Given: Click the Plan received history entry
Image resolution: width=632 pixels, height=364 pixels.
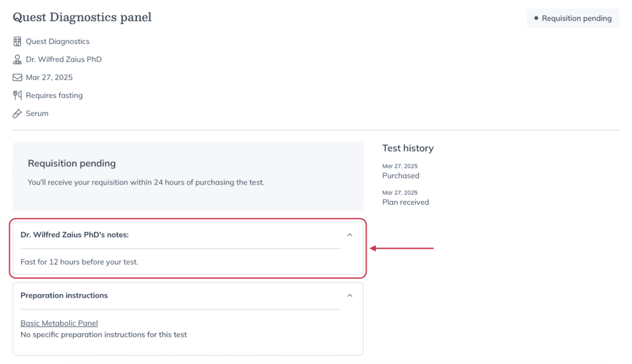Looking at the screenshot, I should point(405,202).
